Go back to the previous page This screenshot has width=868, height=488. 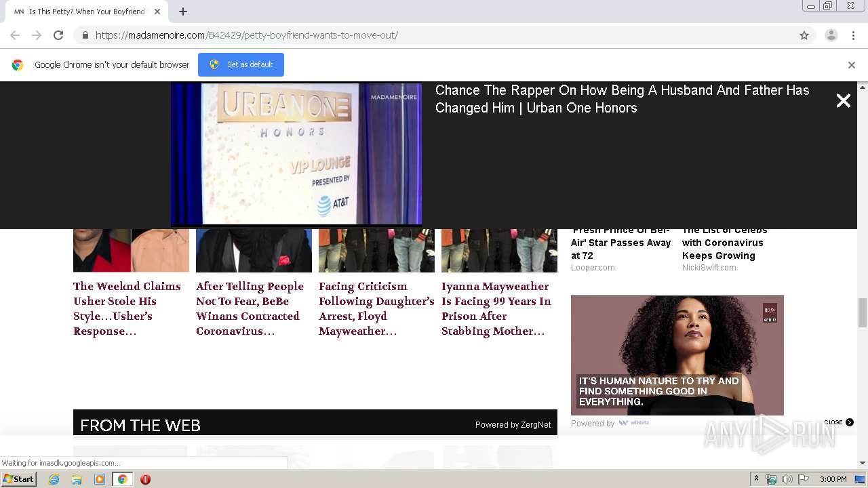point(15,35)
